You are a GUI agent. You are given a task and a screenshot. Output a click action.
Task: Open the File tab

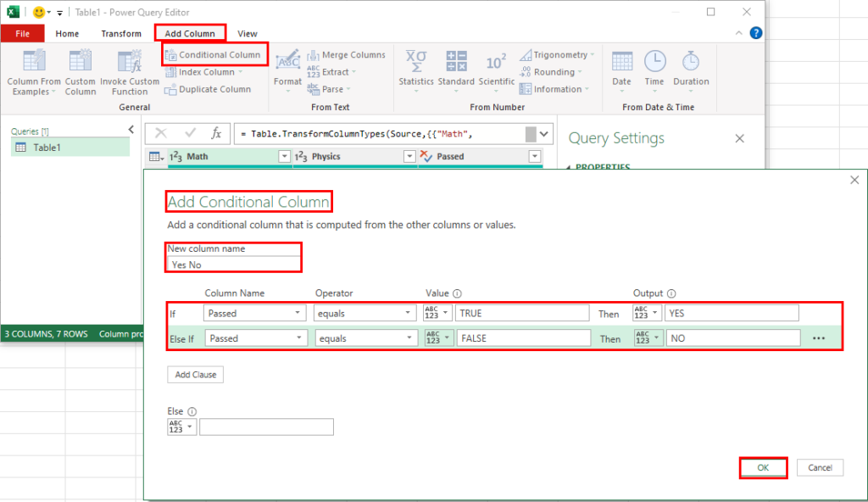pyautogui.click(x=23, y=34)
